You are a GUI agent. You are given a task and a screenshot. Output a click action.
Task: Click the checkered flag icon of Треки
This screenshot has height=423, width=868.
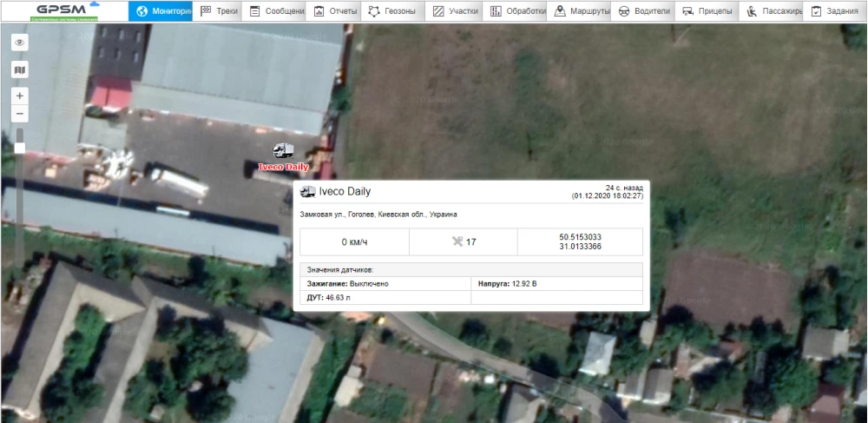[x=206, y=11]
